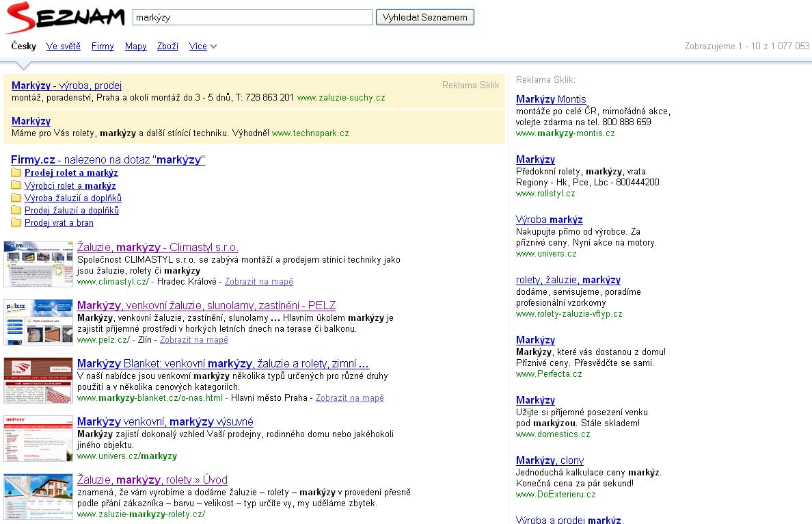Open the Markýzy Blanket website thumbnail
The height and width of the screenshot is (524, 812).
(x=38, y=380)
